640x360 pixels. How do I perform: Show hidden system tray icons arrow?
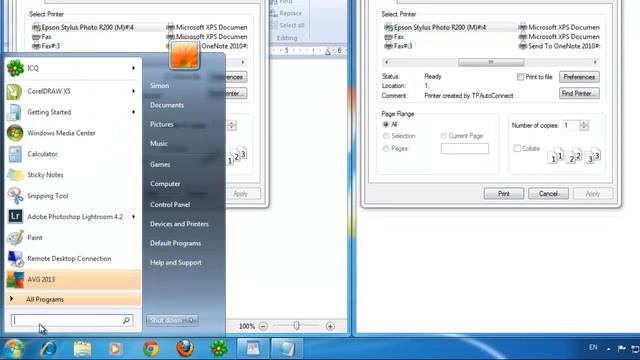608,349
